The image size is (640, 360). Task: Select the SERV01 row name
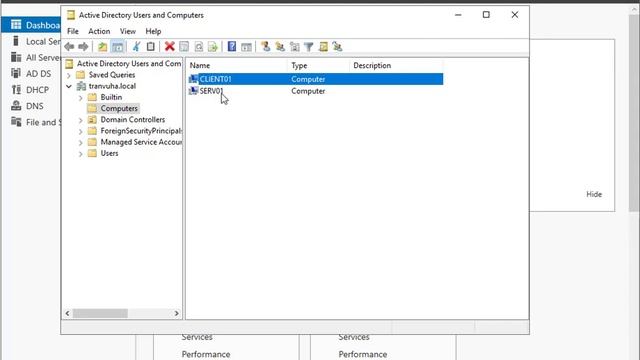[211, 91]
